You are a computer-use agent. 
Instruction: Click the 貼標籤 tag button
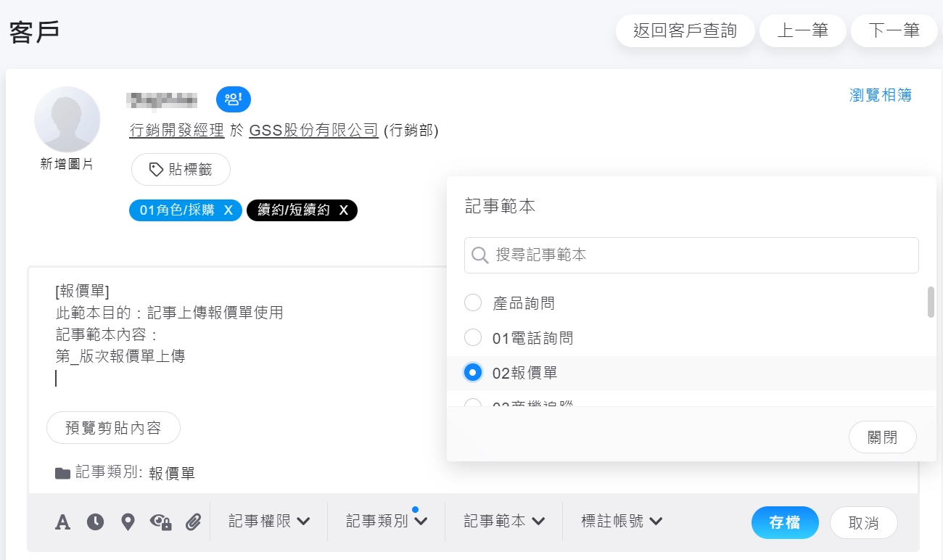181,170
